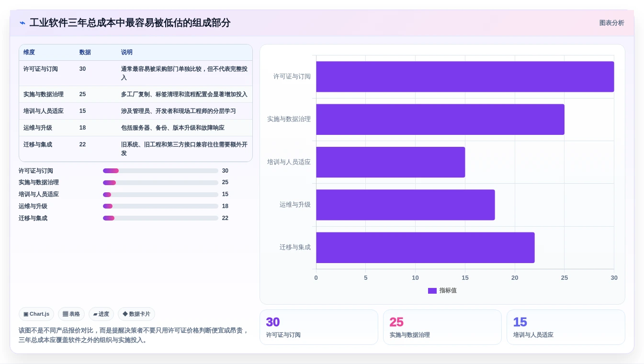Click the 数据卡片 tag chip
Image resolution: width=644 pixels, height=364 pixels.
pyautogui.click(x=136, y=314)
